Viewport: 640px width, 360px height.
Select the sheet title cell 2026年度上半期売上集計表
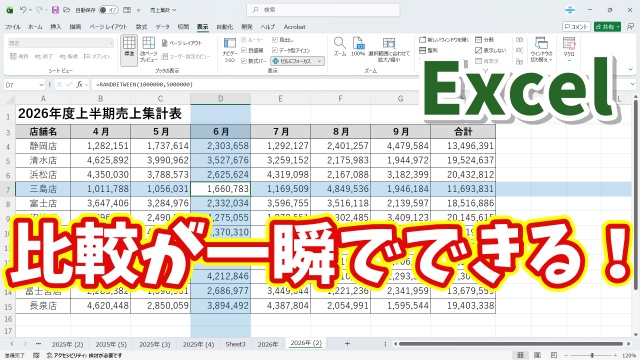pos(100,113)
